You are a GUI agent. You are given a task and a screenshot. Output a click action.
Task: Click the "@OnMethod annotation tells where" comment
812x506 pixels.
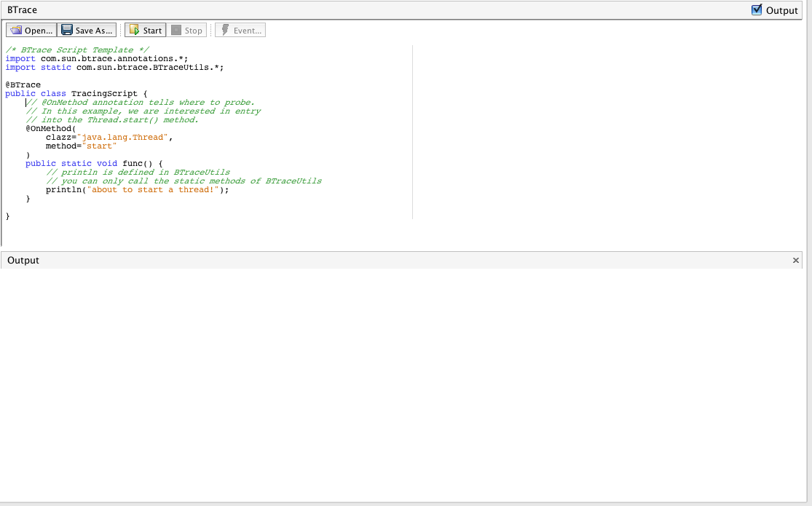click(x=141, y=103)
